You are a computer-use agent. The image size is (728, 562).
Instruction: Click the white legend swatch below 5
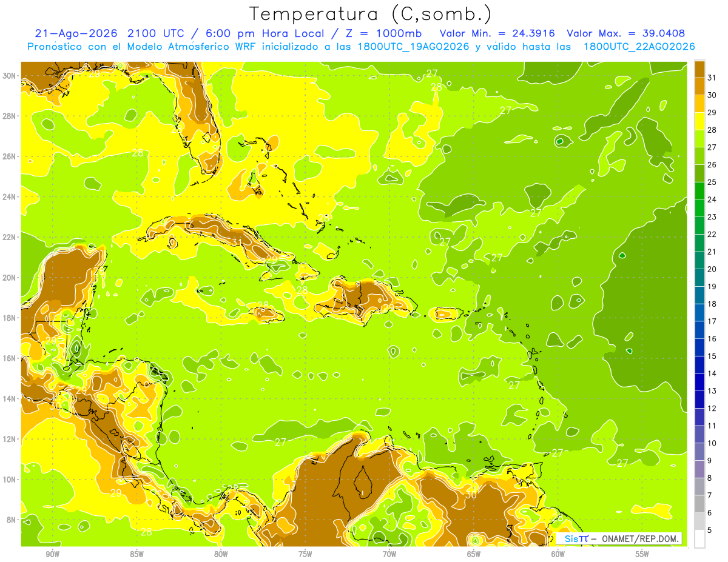[x=699, y=538]
